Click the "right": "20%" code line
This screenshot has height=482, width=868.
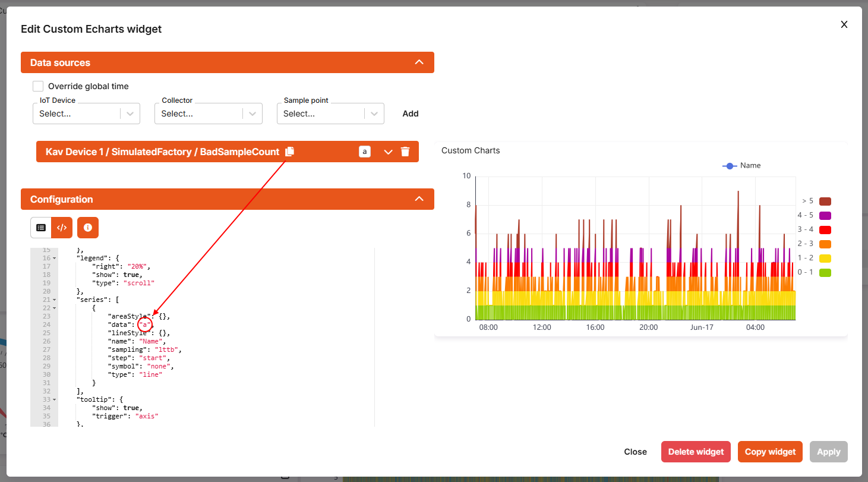click(x=122, y=267)
